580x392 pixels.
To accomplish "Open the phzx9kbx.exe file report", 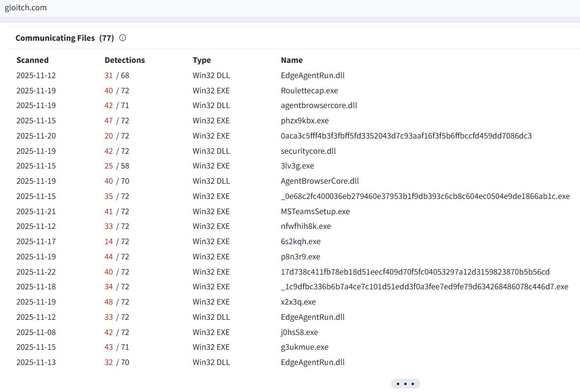I will 305,120.
